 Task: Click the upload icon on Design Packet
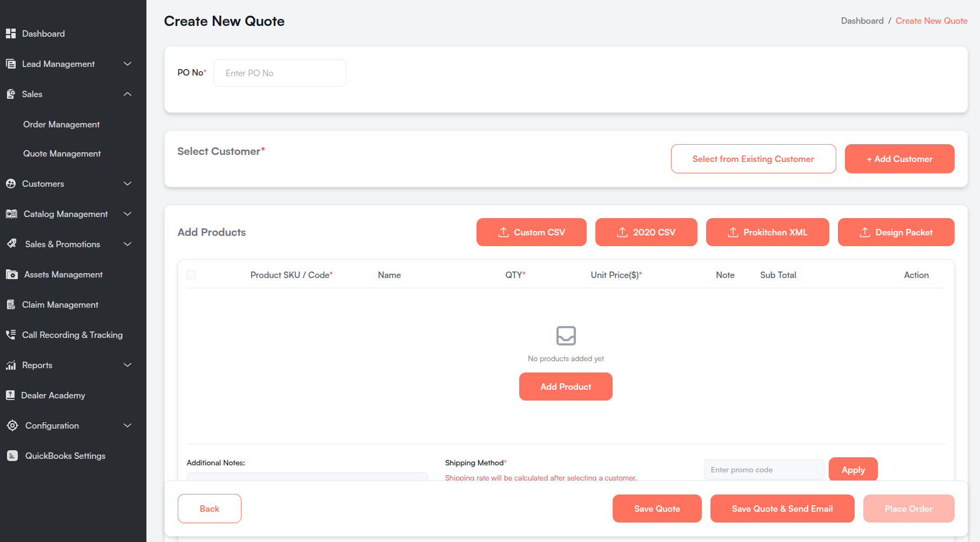tap(865, 232)
